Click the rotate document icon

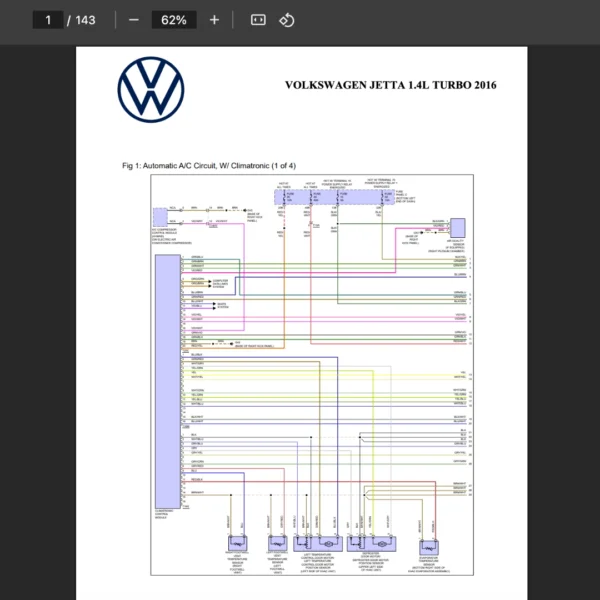[x=287, y=20]
